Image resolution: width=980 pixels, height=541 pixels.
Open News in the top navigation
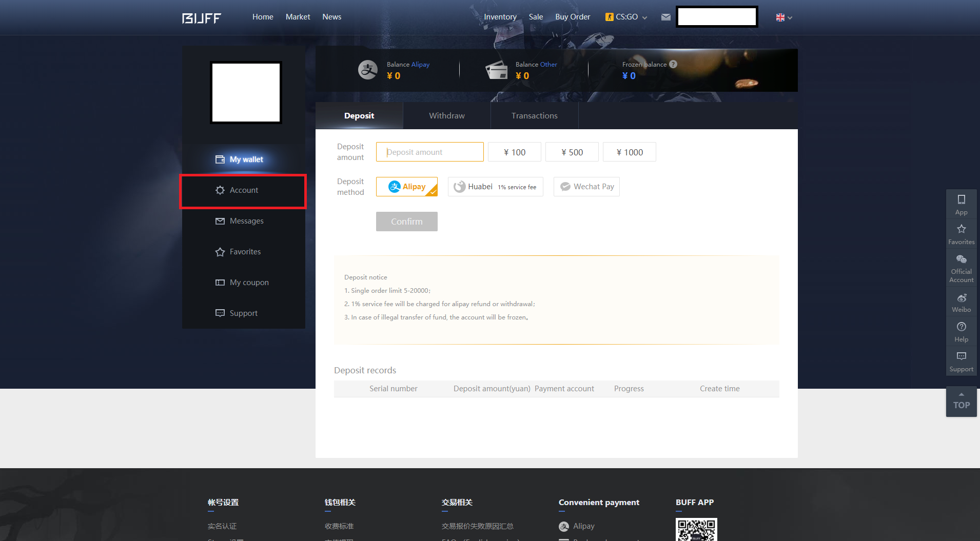click(332, 17)
